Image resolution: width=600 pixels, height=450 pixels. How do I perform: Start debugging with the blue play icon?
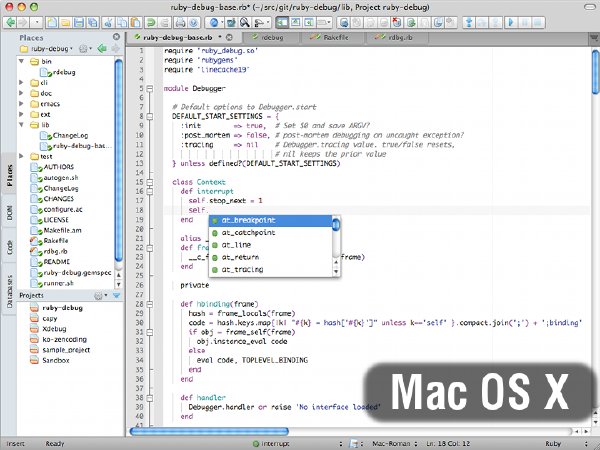pos(511,22)
